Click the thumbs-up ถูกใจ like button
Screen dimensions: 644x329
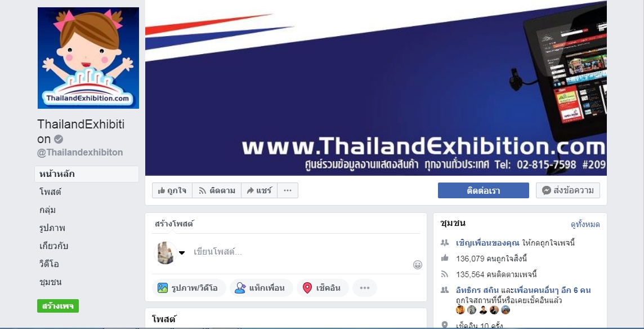(172, 190)
